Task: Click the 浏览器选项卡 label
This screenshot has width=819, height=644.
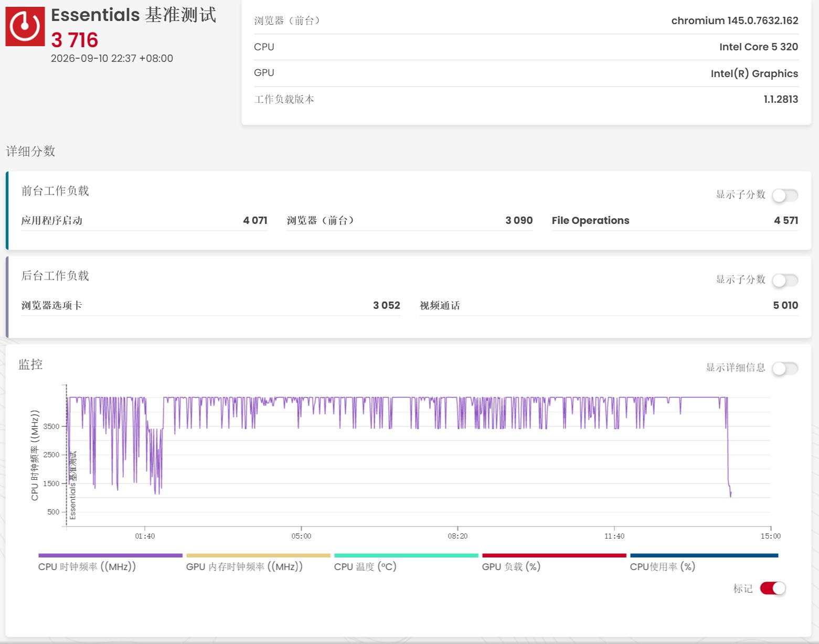Action: pos(51,305)
